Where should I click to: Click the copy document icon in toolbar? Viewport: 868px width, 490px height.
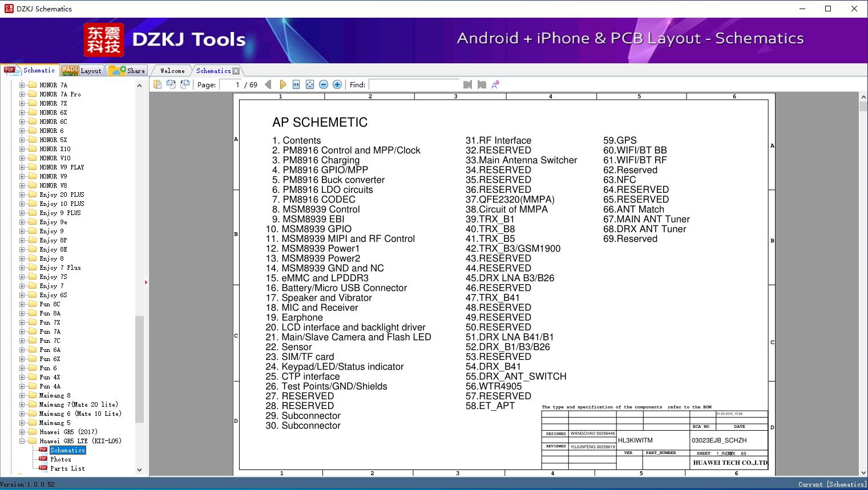point(158,84)
